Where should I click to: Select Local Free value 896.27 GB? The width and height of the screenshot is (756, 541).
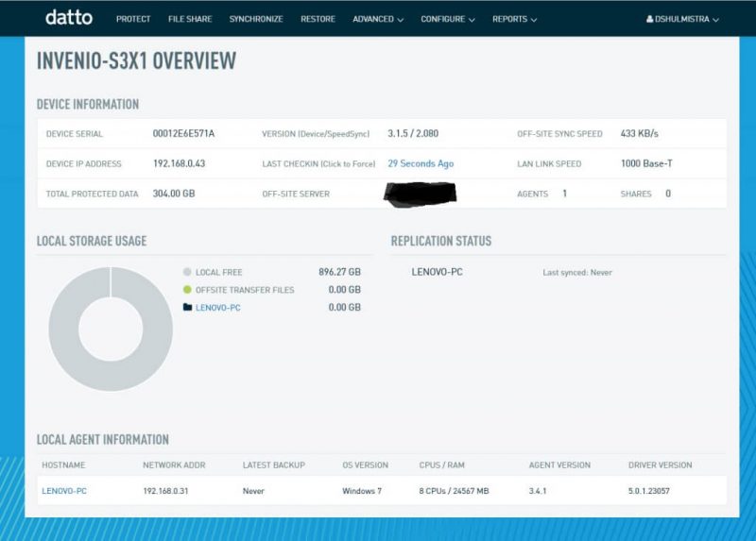click(339, 272)
